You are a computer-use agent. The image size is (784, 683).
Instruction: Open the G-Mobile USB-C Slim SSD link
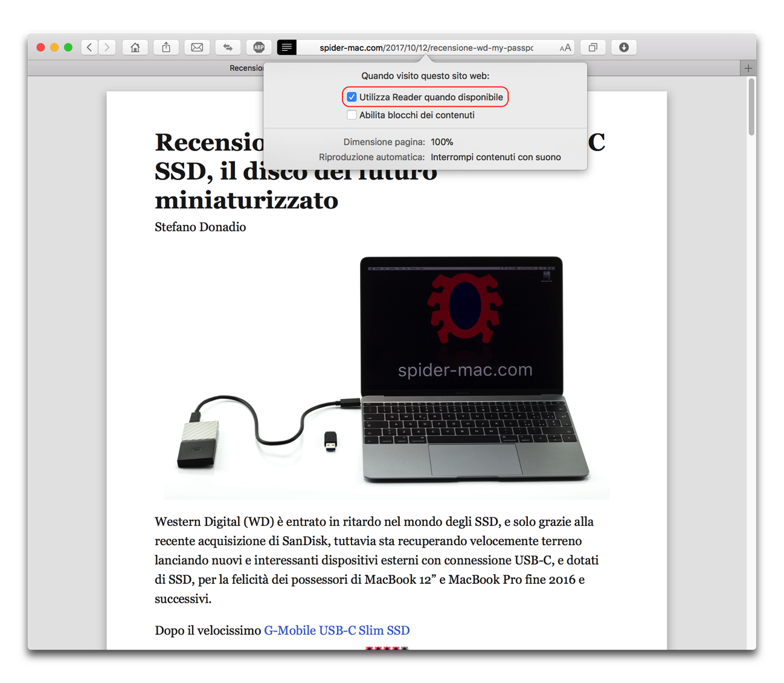click(337, 630)
